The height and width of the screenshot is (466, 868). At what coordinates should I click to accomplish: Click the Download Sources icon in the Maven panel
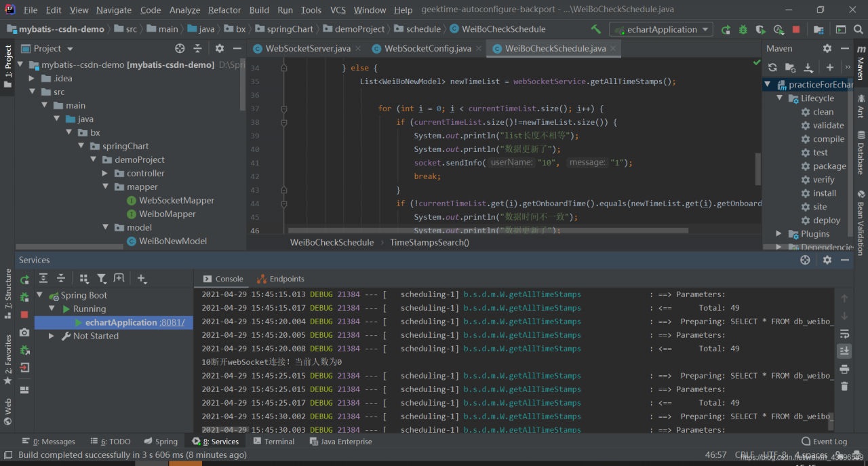coord(808,67)
